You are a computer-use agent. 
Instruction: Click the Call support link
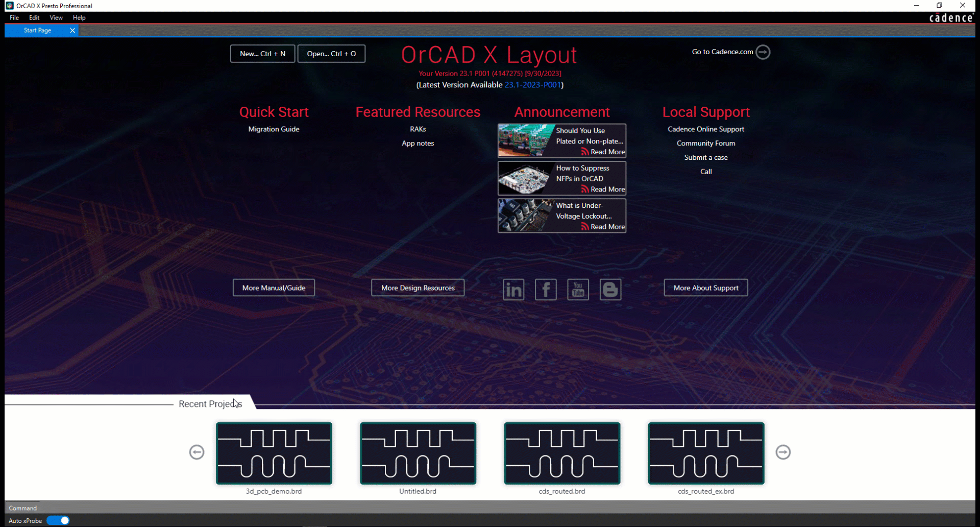point(706,172)
